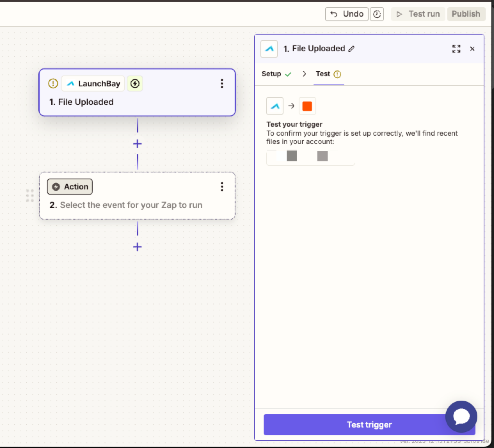
Task: Click the LaunchBay logo in panel header
Action: 269,49
